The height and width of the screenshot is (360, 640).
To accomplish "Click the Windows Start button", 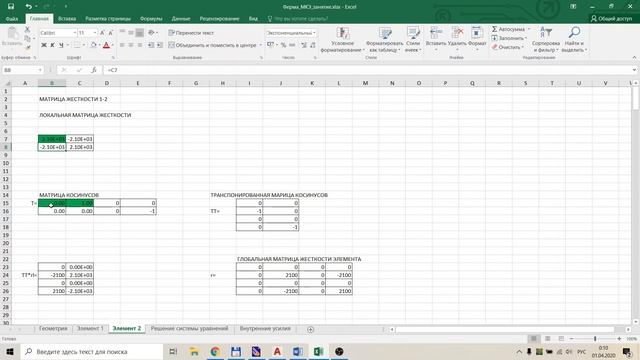I will pos(10,351).
